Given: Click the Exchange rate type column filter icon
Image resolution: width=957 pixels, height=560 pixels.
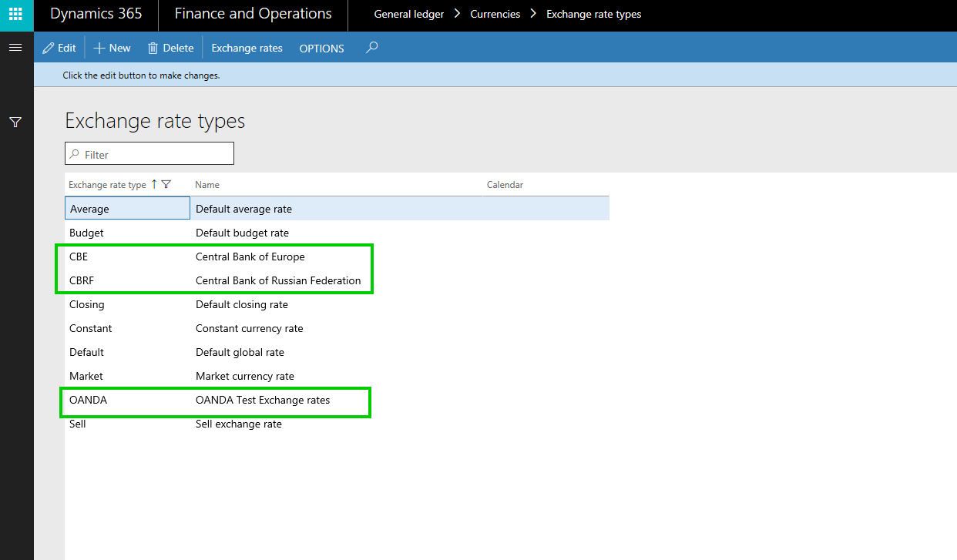Looking at the screenshot, I should click(x=166, y=185).
